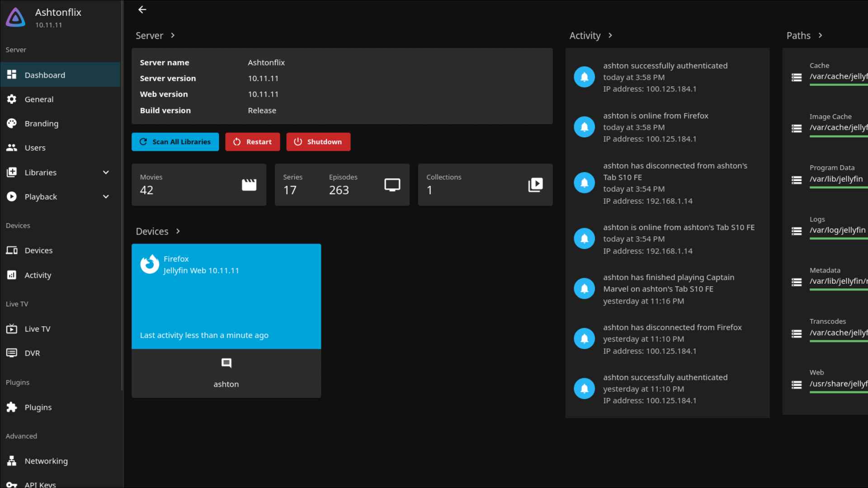Click the chevron beside the Devices heading
This screenshot has height=488, width=868.
(x=178, y=231)
